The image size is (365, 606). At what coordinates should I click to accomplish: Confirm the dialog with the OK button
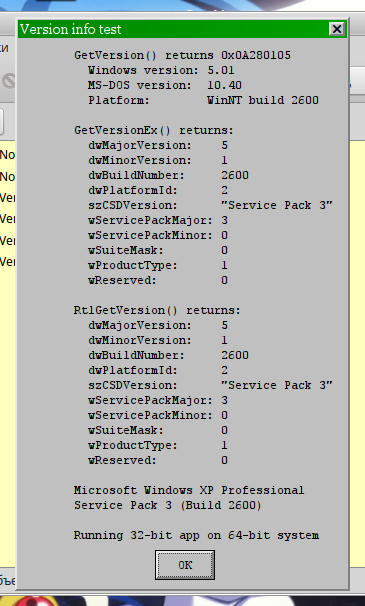184,565
